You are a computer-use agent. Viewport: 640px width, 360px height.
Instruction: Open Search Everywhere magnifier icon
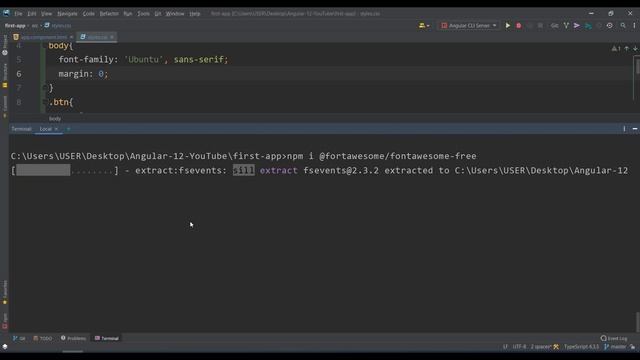(623, 25)
